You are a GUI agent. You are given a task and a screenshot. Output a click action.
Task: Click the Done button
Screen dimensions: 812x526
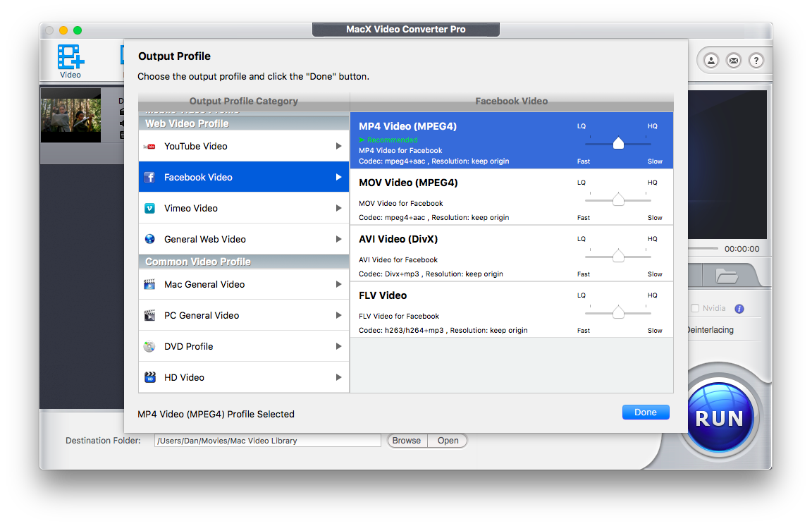(x=645, y=412)
